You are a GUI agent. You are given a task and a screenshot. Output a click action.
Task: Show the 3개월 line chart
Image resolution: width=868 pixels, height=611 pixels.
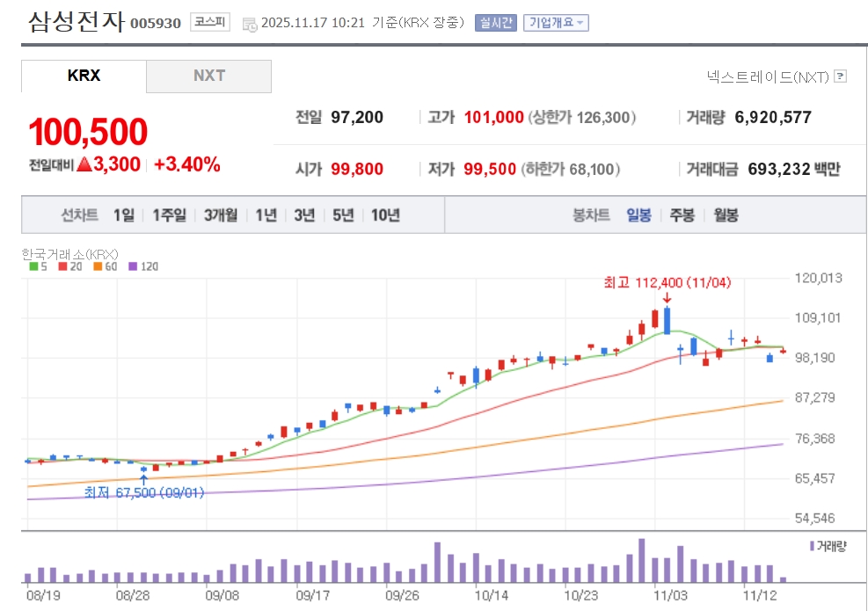click(x=221, y=215)
